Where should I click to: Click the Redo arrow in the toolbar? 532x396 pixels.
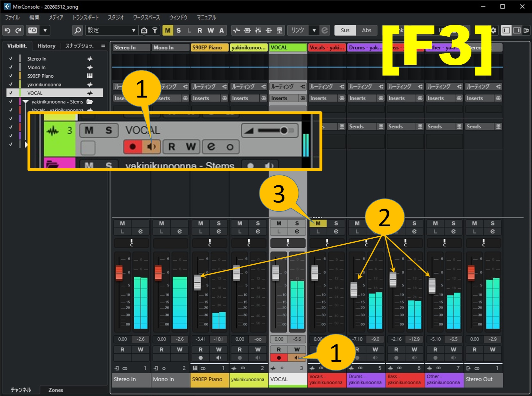(18, 30)
